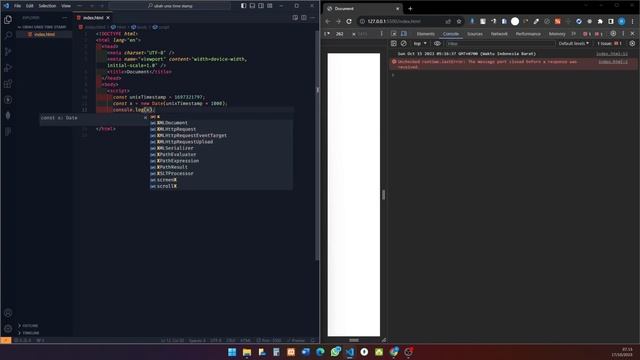Open editor more actions ellipsis in VS Code

[313, 18]
